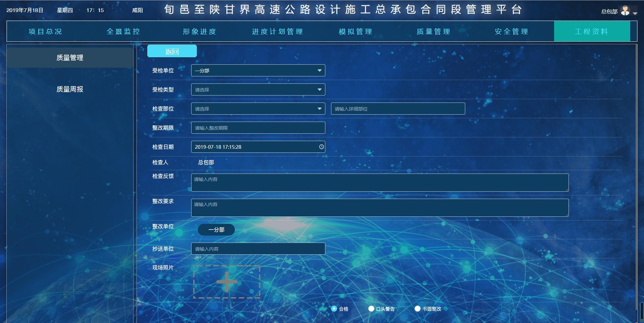Click the clock icon in 检查日期 field
This screenshot has height=323, width=644.
tap(321, 147)
